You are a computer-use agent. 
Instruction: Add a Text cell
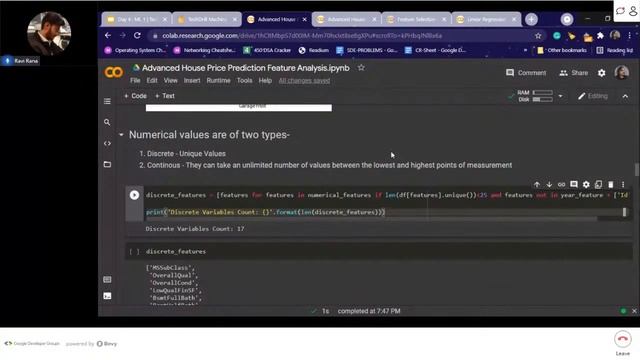[165, 96]
